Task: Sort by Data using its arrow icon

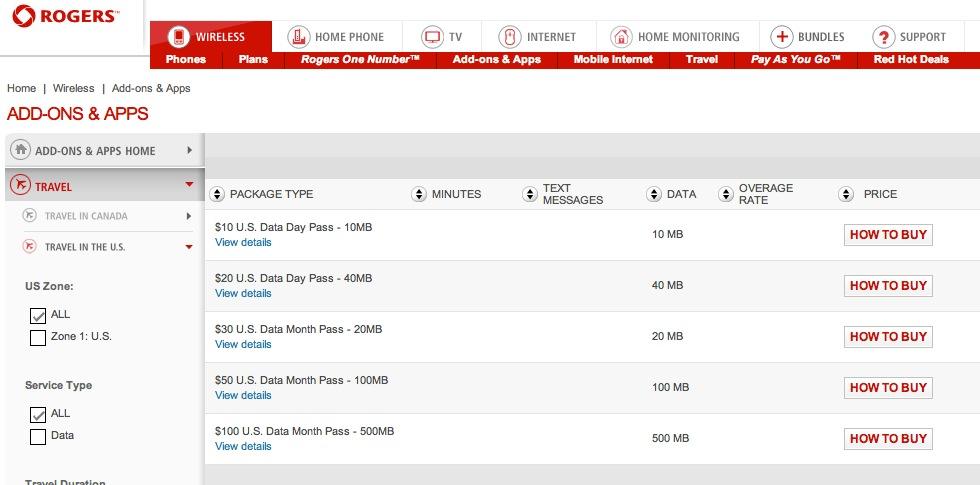Action: pyautogui.click(x=653, y=194)
